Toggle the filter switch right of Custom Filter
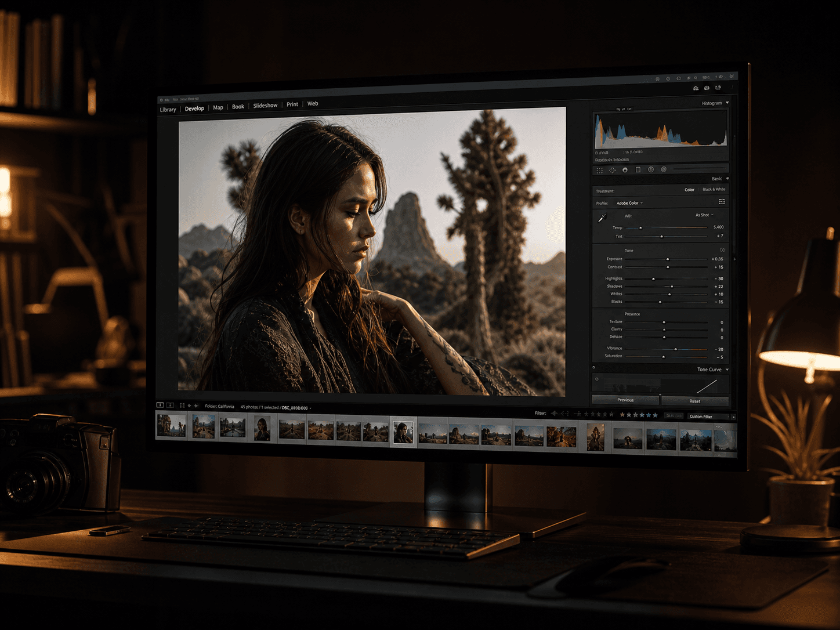Image resolution: width=840 pixels, height=630 pixels. 733,417
